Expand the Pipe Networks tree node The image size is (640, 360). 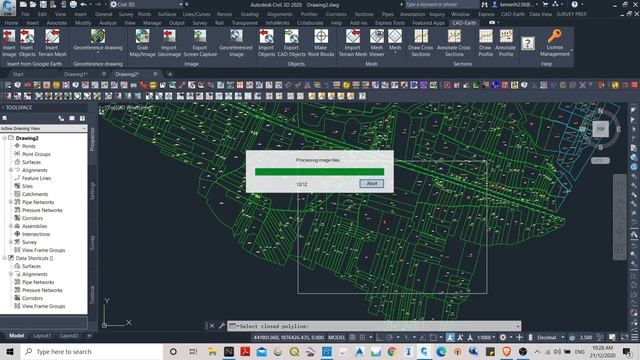click(x=11, y=202)
